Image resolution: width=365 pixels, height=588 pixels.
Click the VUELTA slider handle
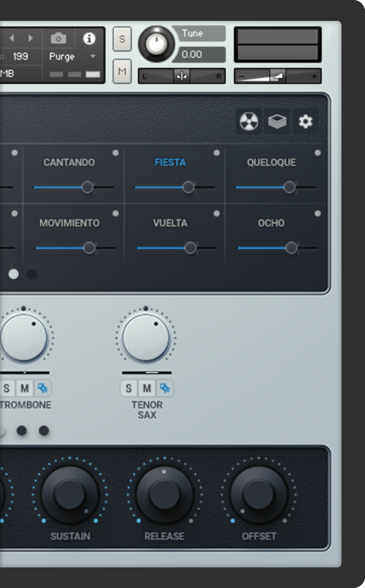point(190,248)
